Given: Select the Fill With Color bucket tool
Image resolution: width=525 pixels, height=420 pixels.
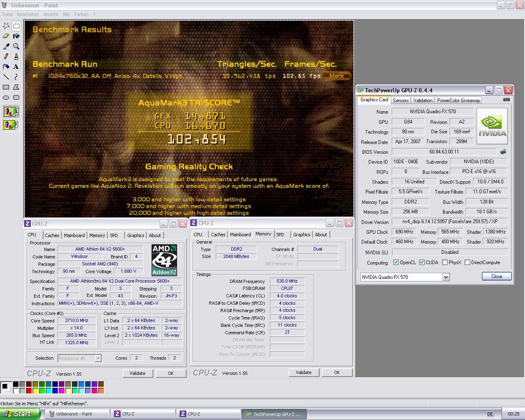Looking at the screenshot, I should (16, 36).
